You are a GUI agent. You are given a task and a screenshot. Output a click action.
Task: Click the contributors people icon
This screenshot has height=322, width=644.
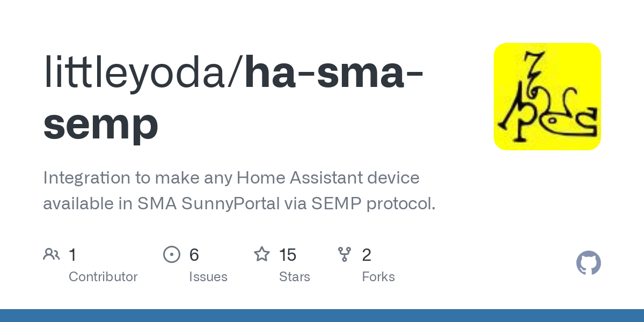click(x=52, y=254)
